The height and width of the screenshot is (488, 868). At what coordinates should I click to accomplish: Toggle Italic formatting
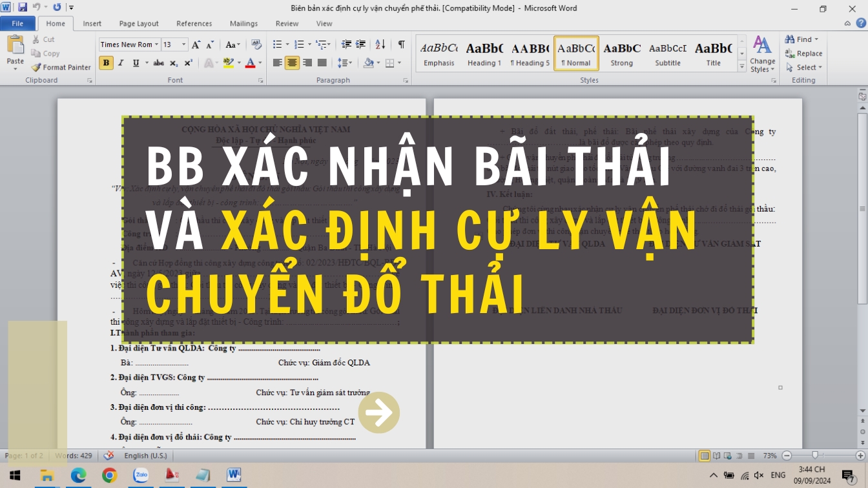point(121,63)
